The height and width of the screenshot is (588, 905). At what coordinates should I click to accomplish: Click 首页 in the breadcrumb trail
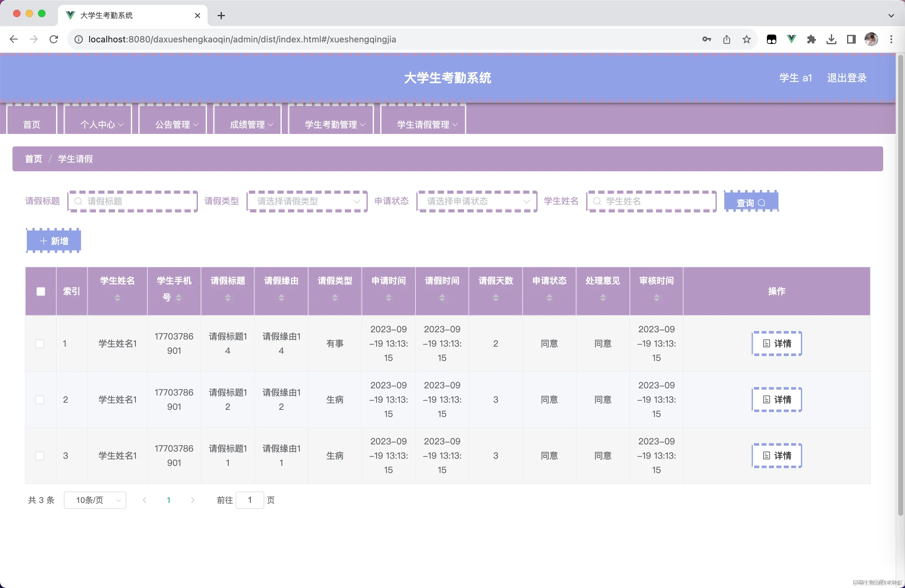33,159
